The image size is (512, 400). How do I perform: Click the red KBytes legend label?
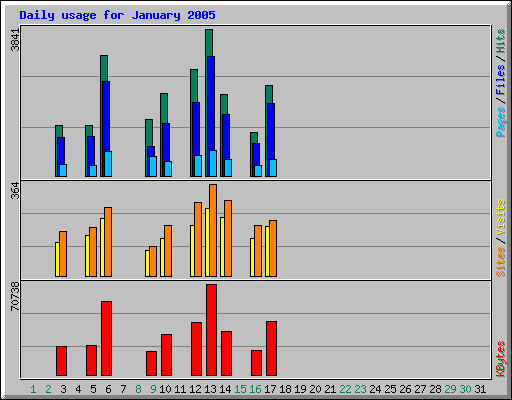point(500,359)
